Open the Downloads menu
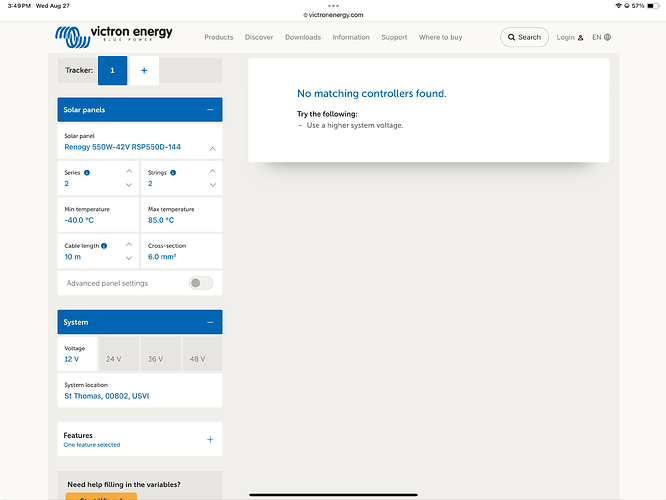666x500 pixels. 303,37
